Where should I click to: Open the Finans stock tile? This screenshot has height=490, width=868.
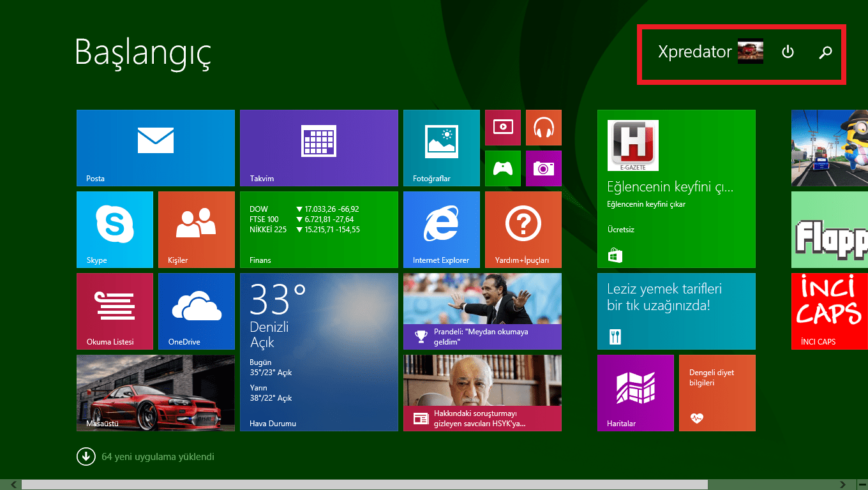(x=319, y=230)
